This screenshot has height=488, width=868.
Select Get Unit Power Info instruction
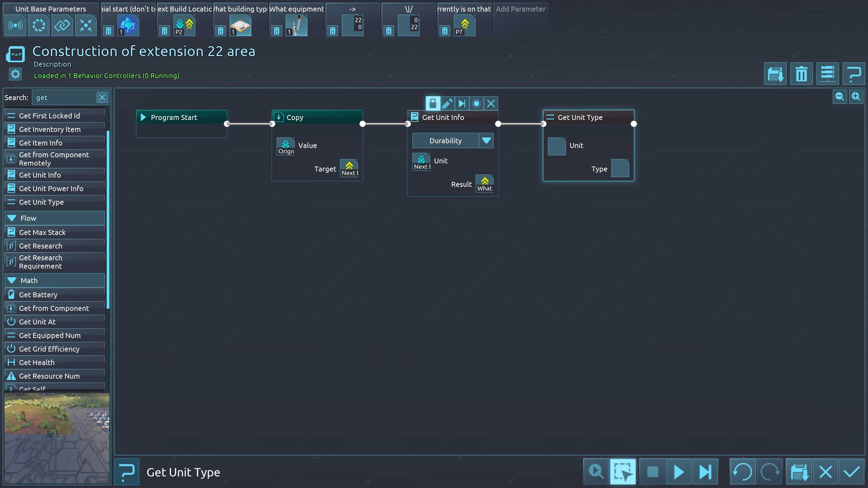click(x=51, y=189)
